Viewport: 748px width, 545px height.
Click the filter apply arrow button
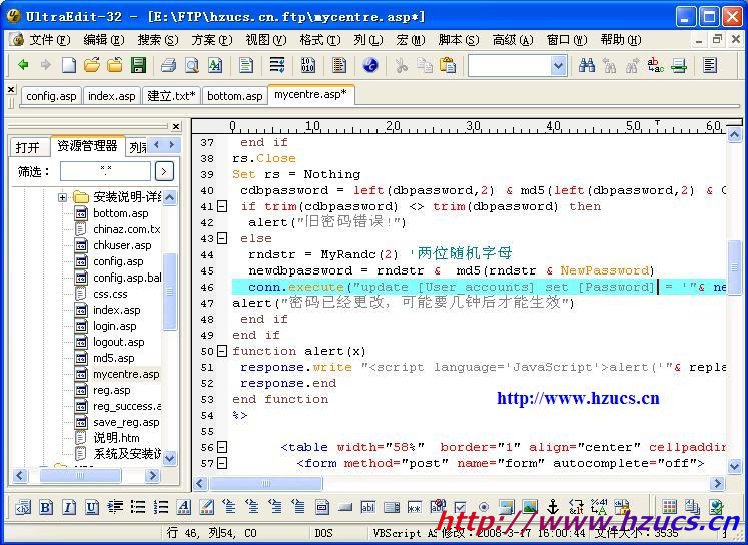164,171
